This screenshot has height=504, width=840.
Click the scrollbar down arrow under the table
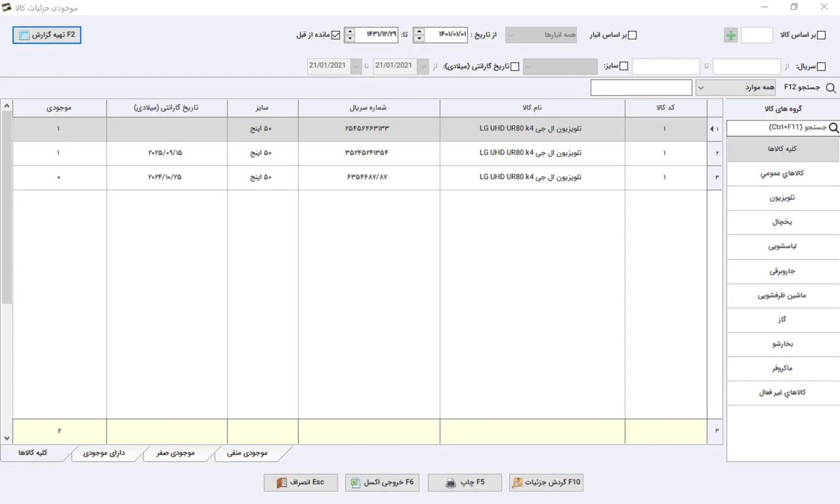[x=6, y=438]
